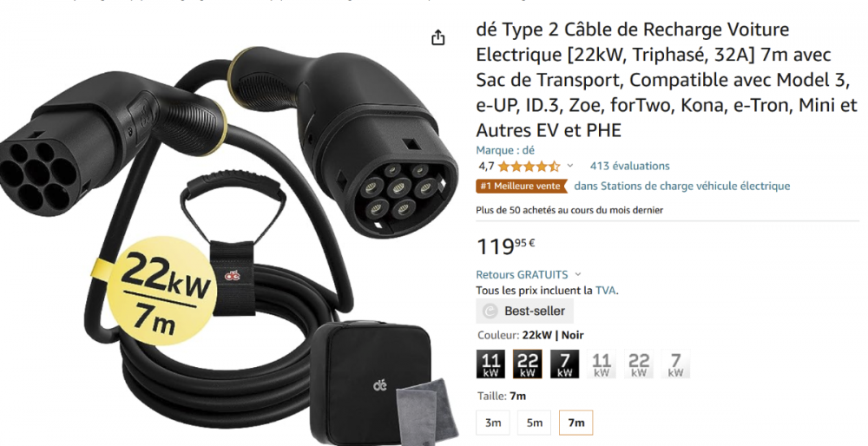Select the black 11 kW color swatch
The width and height of the screenshot is (868, 446).
[490, 364]
